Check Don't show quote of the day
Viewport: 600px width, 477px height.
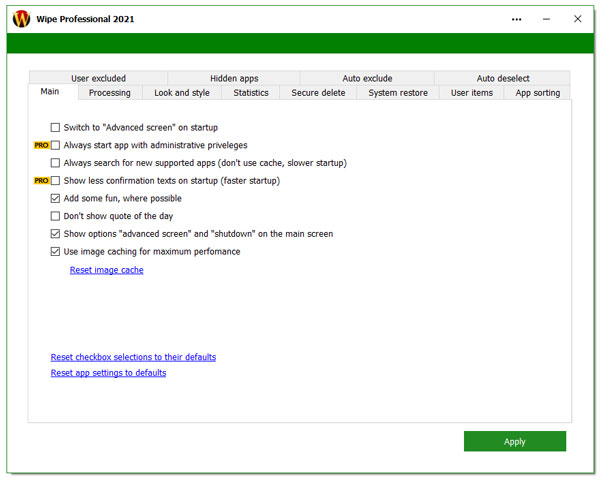coord(55,216)
